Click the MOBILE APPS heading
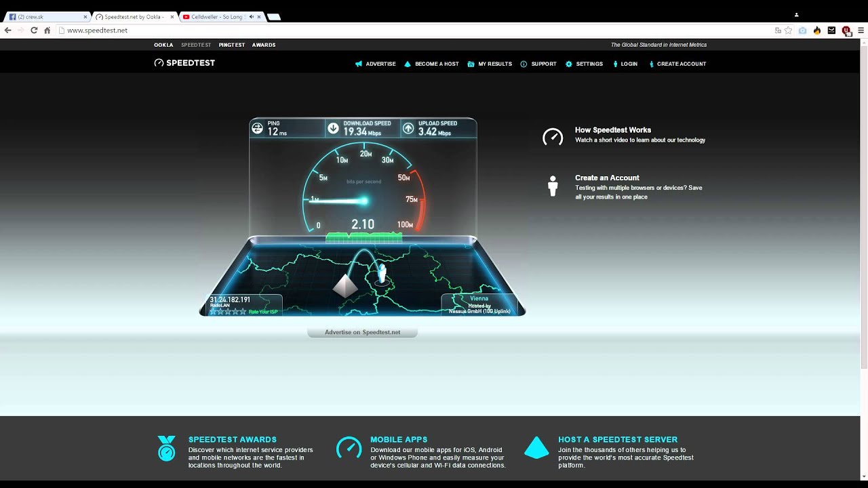Viewport: 868px width, 488px height. 399,440
